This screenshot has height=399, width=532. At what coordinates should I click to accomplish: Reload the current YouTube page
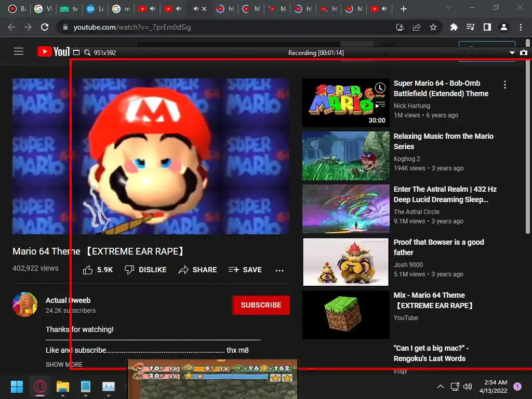point(45,27)
